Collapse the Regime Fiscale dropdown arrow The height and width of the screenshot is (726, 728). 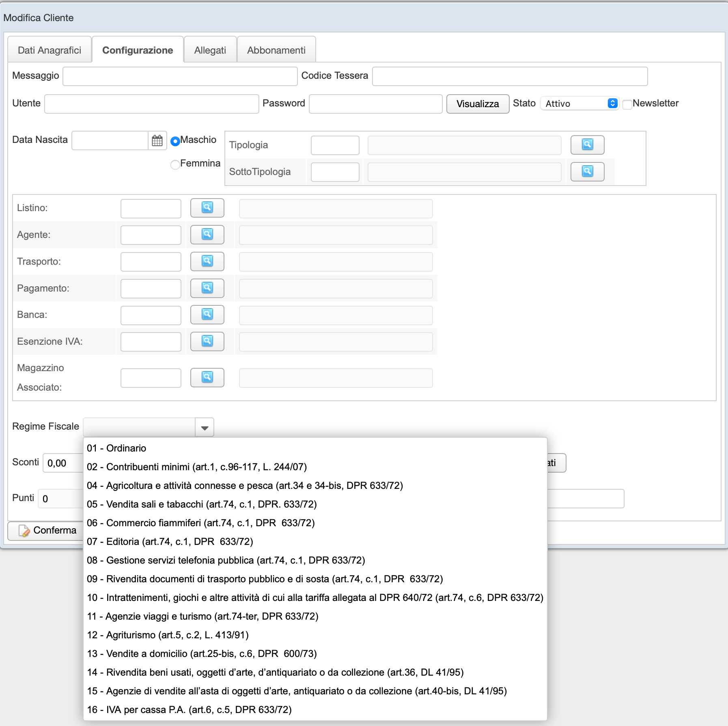[x=205, y=428]
